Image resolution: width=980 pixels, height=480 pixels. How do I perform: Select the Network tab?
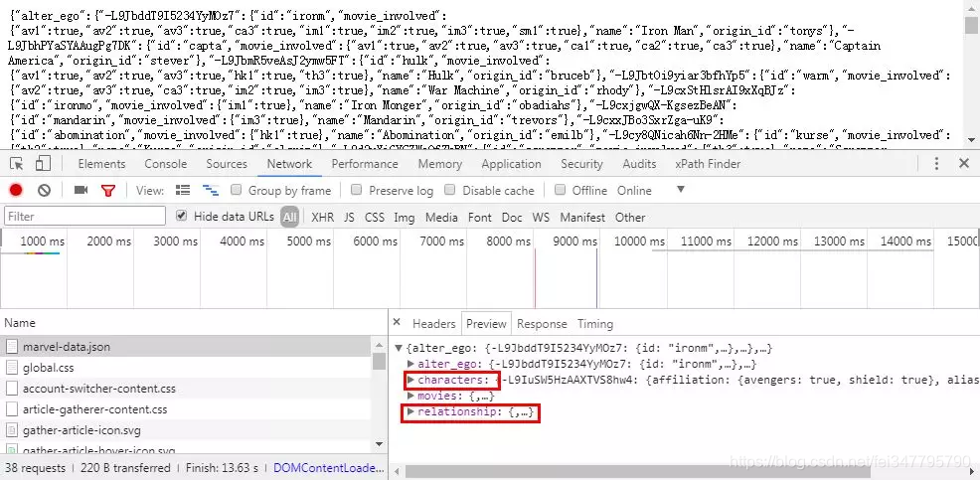tap(289, 164)
